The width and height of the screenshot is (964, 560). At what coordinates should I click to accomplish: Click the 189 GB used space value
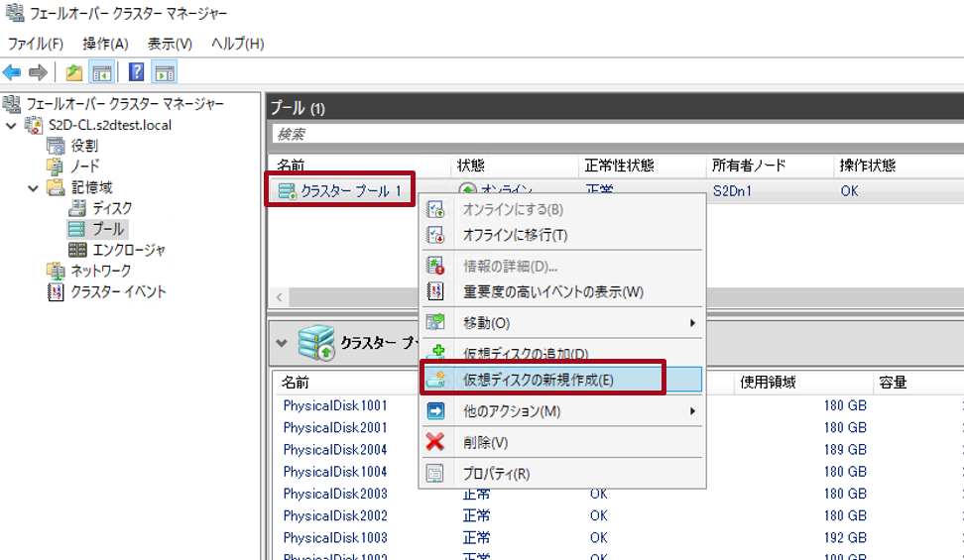pos(845,450)
